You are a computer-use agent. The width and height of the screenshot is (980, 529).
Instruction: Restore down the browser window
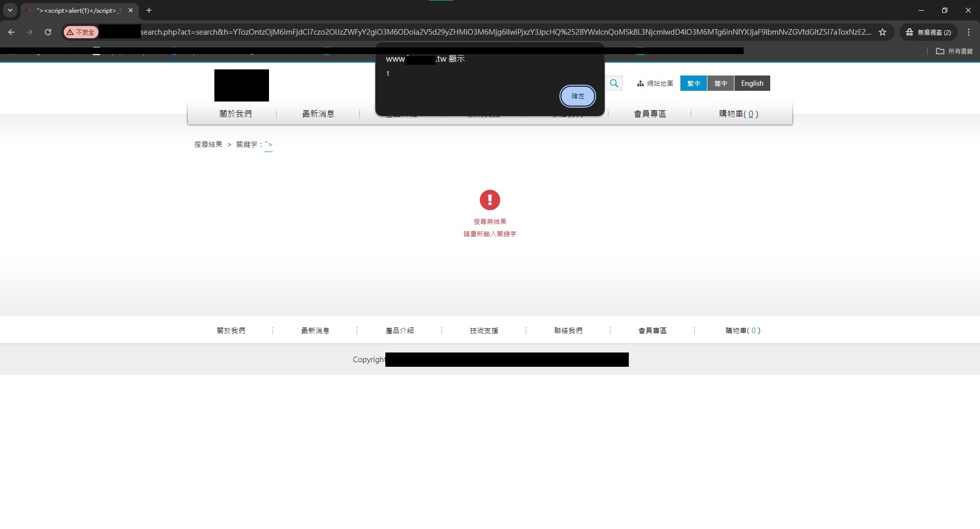click(x=944, y=10)
